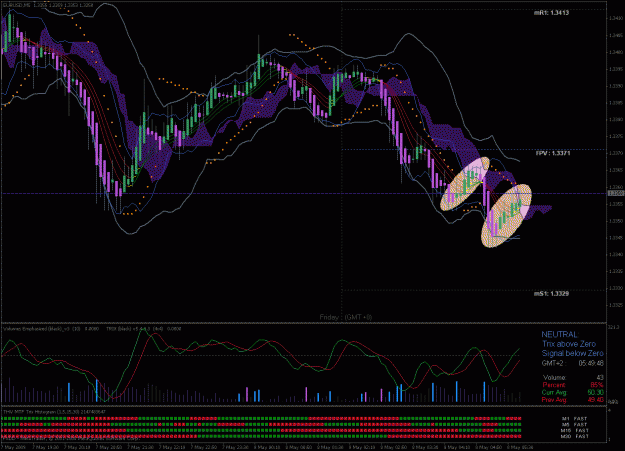Click the current price tag on price axis
This screenshot has width=625, height=451.
tap(616, 193)
